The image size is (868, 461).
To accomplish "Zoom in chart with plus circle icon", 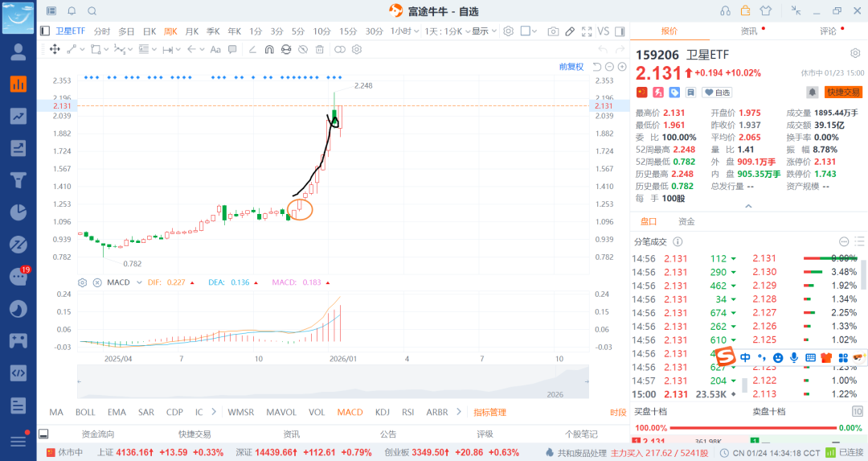I will pos(621,67).
